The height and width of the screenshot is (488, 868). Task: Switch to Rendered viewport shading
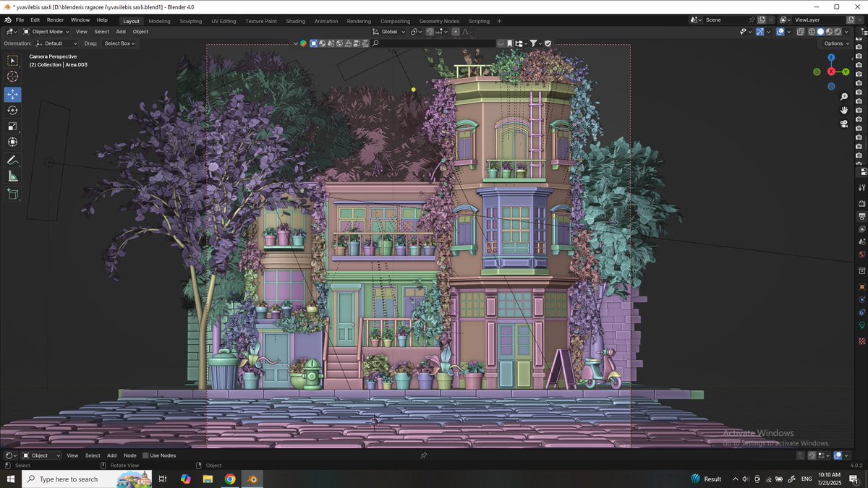pos(838,32)
